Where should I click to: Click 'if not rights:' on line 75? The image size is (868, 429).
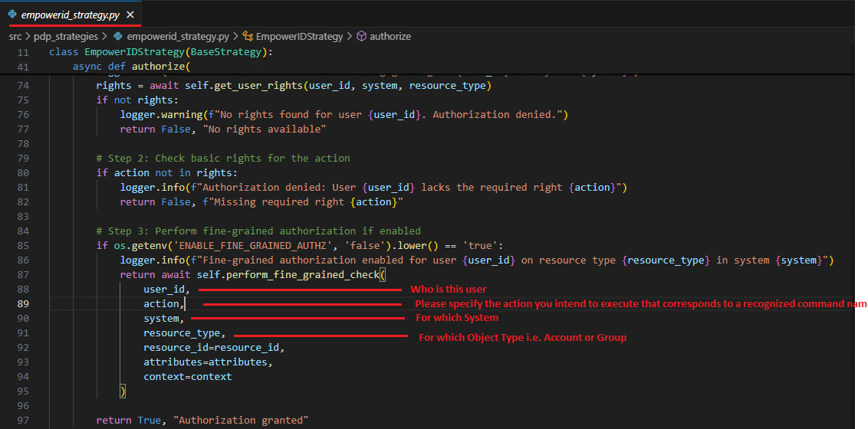pyautogui.click(x=136, y=100)
